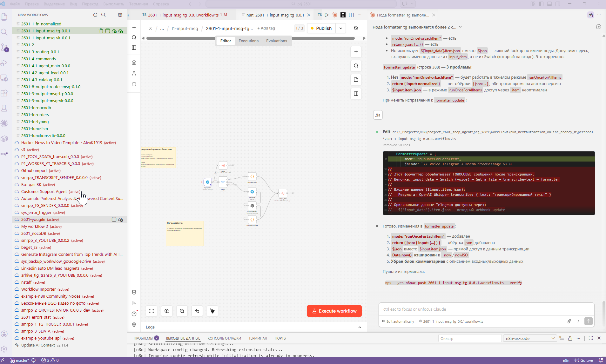Start a new Claude conversation icon
The height and width of the screenshot is (364, 606).
coord(599,27)
